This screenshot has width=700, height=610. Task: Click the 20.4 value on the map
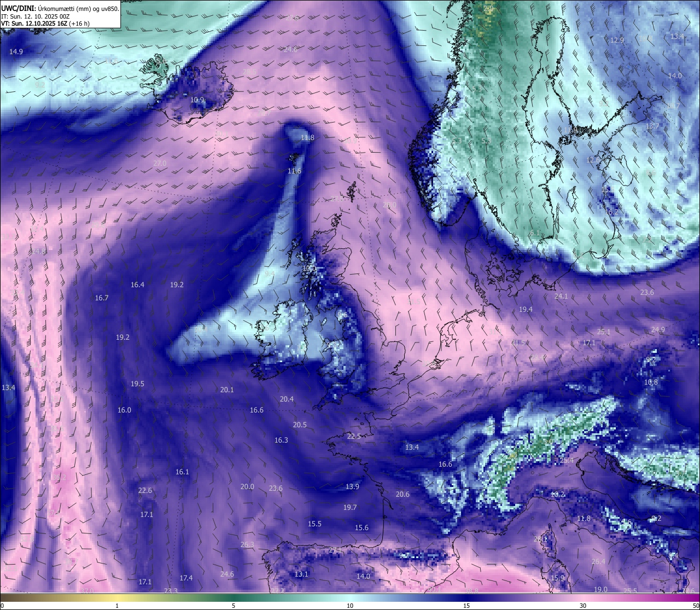pyautogui.click(x=287, y=399)
